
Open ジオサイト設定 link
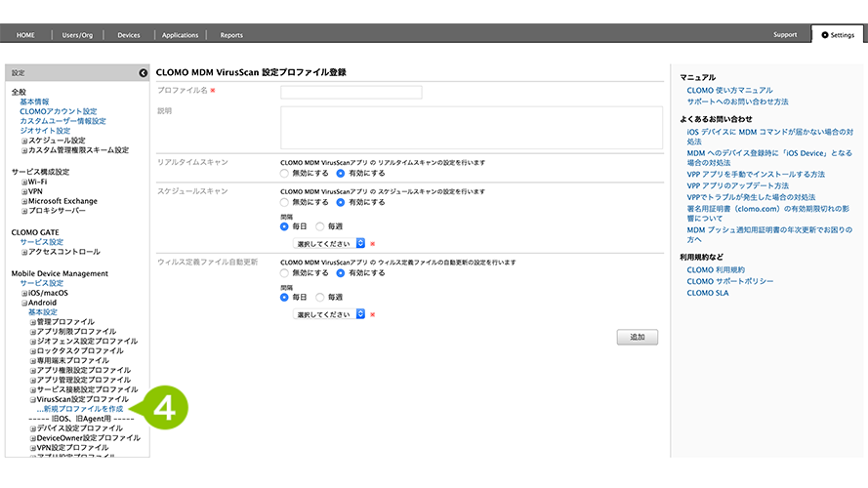point(45,131)
